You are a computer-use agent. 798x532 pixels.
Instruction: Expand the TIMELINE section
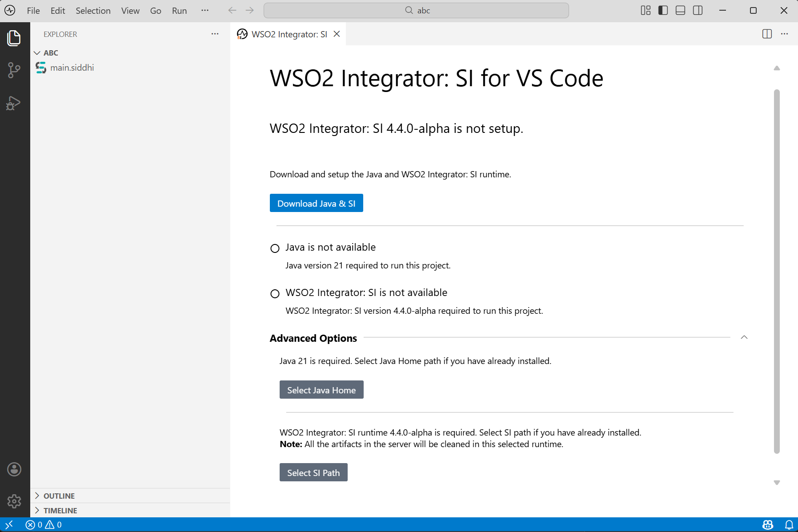click(x=130, y=511)
